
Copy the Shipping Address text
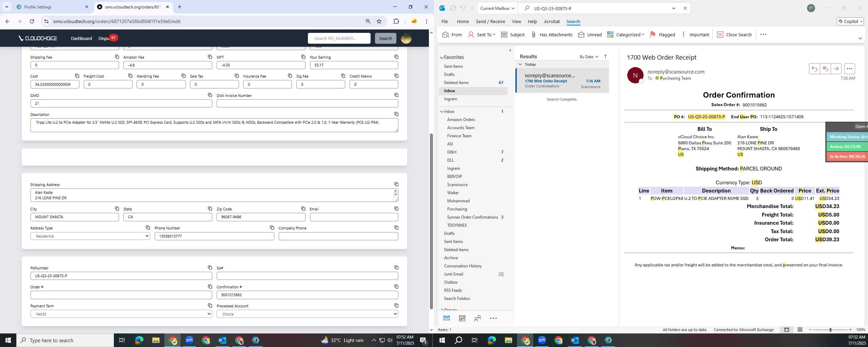pyautogui.click(x=396, y=184)
